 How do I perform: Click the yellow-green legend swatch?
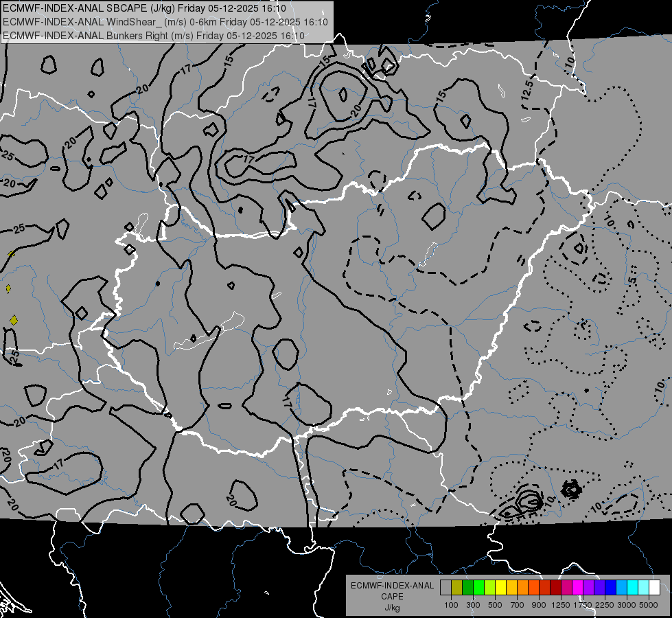point(489,588)
